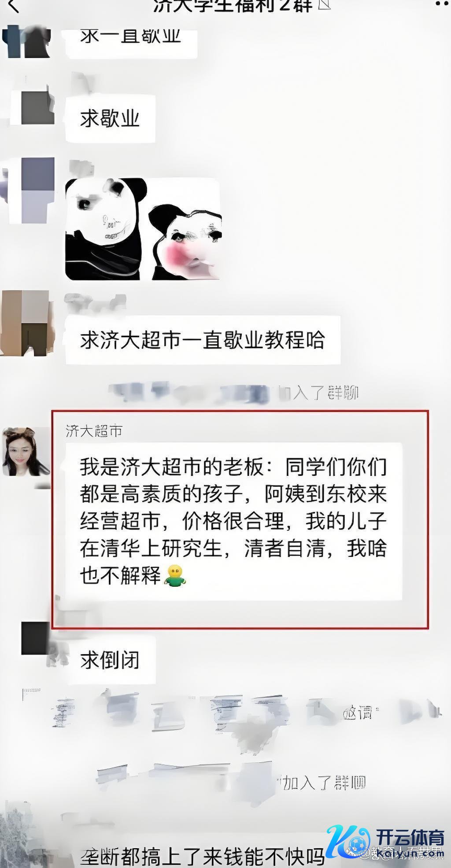This screenshot has height=868, width=451.
Task: Select the 垄断都搞上了来钱能不快吗 message
Action: click(x=203, y=856)
